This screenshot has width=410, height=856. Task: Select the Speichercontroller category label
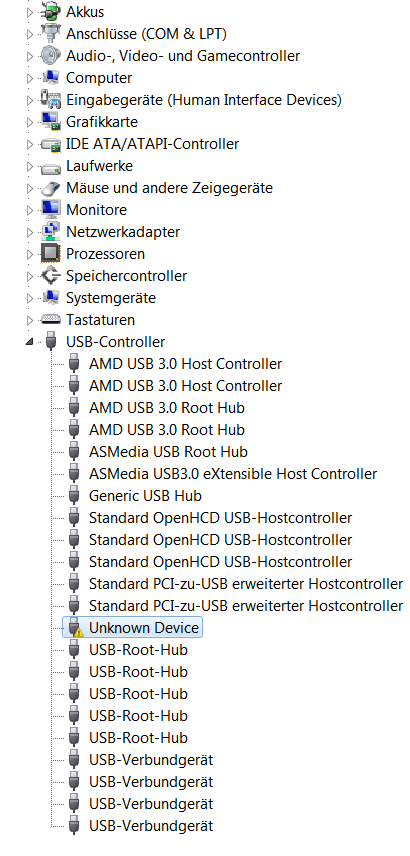pos(126,276)
